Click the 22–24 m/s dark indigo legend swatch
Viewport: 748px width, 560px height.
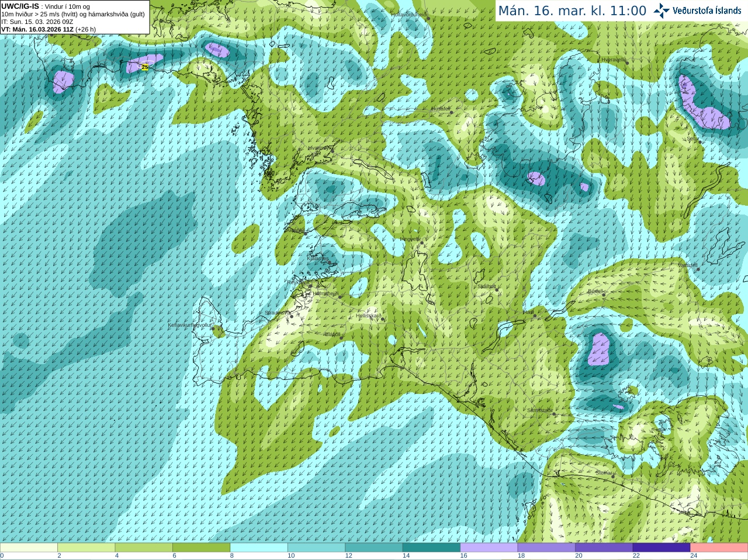click(662, 548)
